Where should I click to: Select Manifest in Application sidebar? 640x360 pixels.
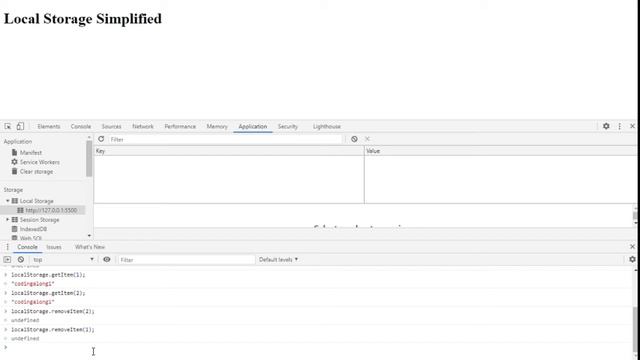point(31,152)
